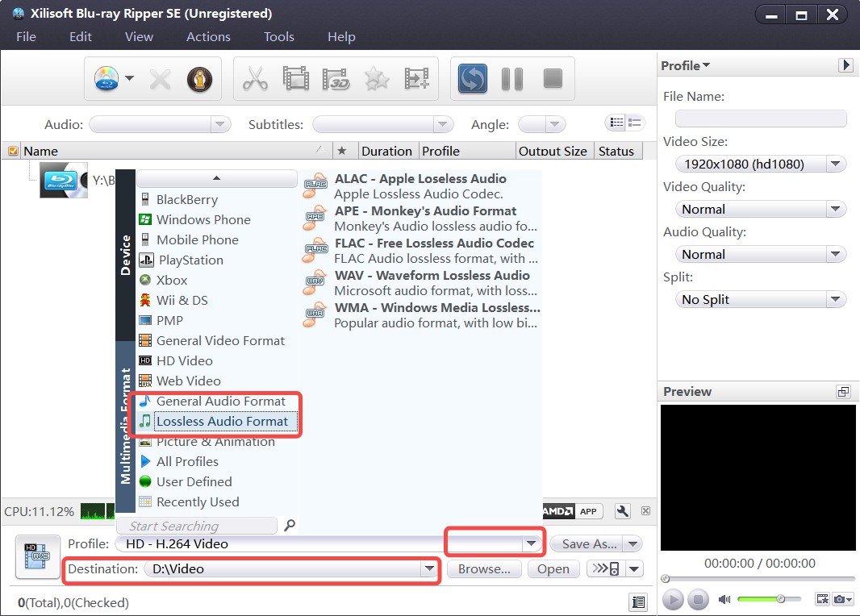860x616 pixels.
Task: Mute the preview volume speaker
Action: tap(724, 599)
